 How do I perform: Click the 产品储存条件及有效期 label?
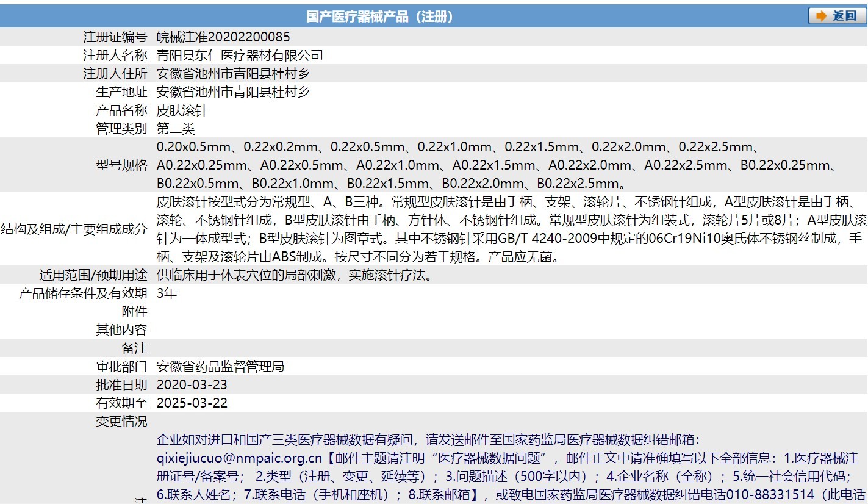pos(83,293)
